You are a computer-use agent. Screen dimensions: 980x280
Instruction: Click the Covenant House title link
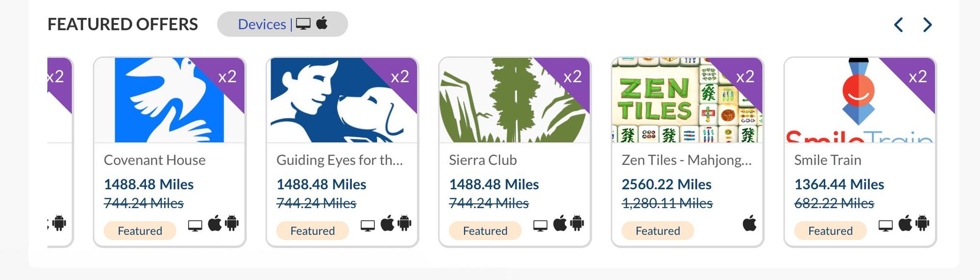click(x=155, y=160)
